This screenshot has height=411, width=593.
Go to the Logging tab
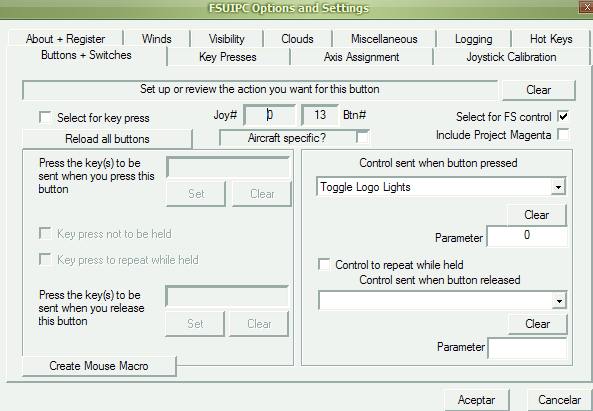pyautogui.click(x=473, y=39)
